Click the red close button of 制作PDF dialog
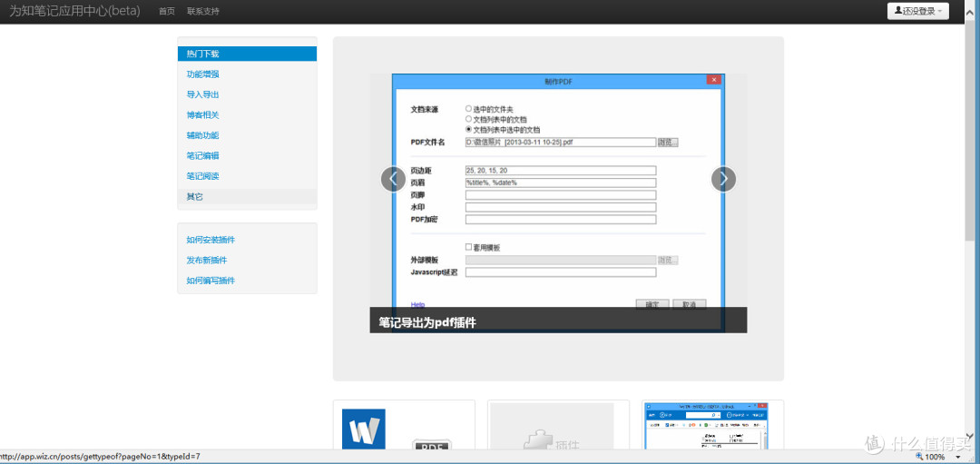This screenshot has width=980, height=464. point(714,79)
